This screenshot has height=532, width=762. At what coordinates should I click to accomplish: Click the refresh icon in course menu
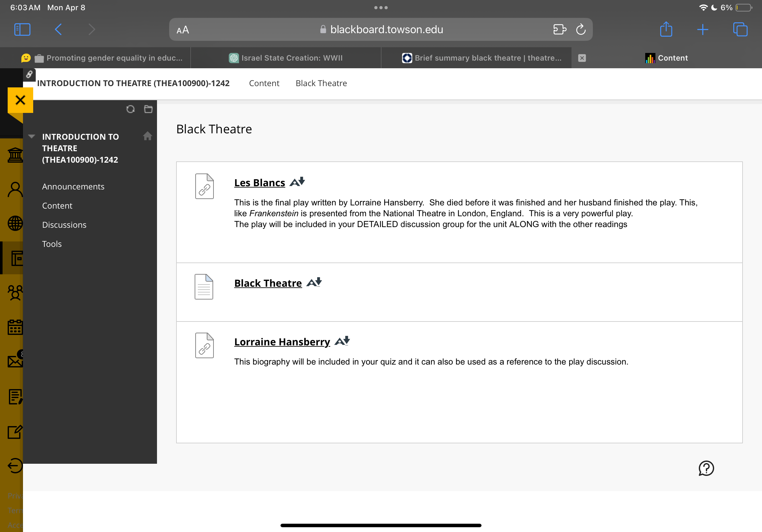point(131,109)
